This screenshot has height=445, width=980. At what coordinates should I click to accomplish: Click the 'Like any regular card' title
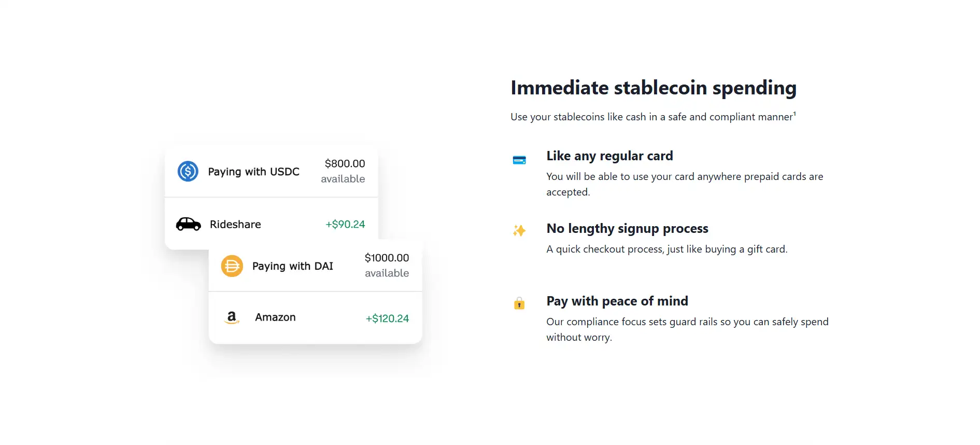tap(609, 156)
